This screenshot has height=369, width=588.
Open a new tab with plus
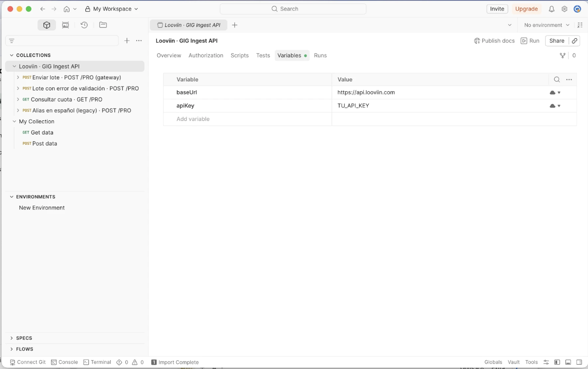[x=235, y=25]
